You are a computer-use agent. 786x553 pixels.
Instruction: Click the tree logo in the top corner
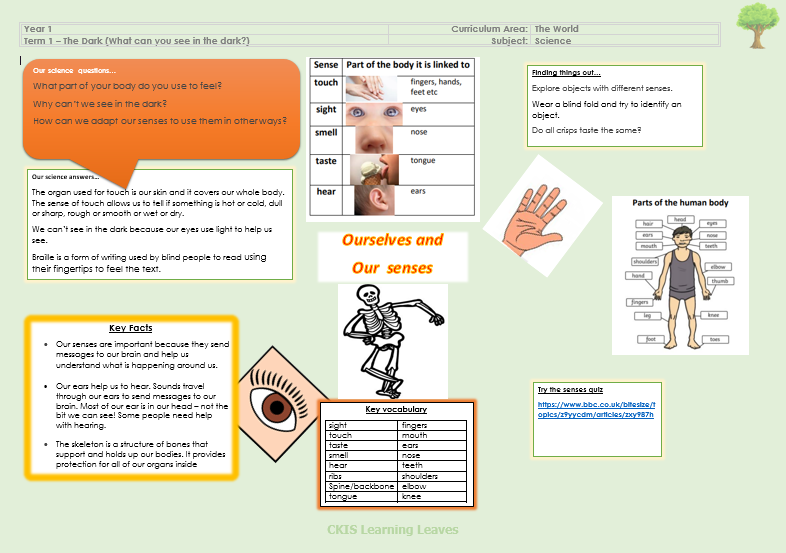point(757,26)
